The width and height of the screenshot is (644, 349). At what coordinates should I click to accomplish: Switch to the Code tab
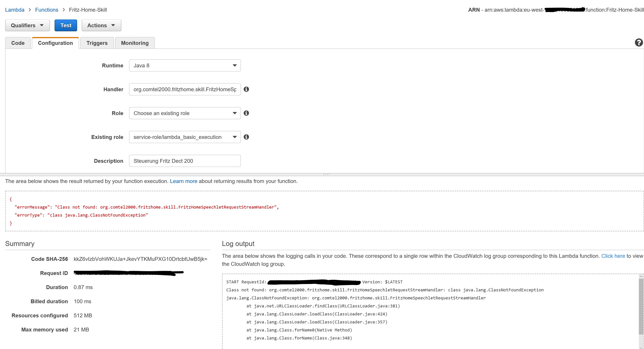pos(18,43)
